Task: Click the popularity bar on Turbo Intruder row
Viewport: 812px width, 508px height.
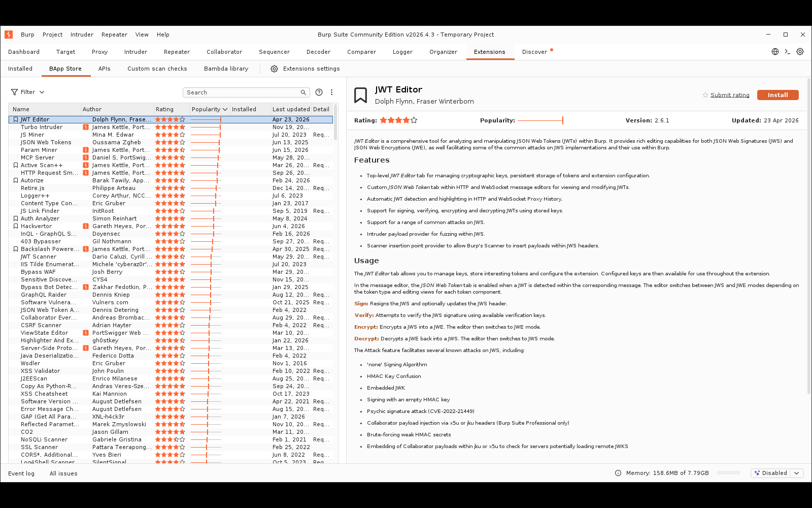Action: coord(206,127)
